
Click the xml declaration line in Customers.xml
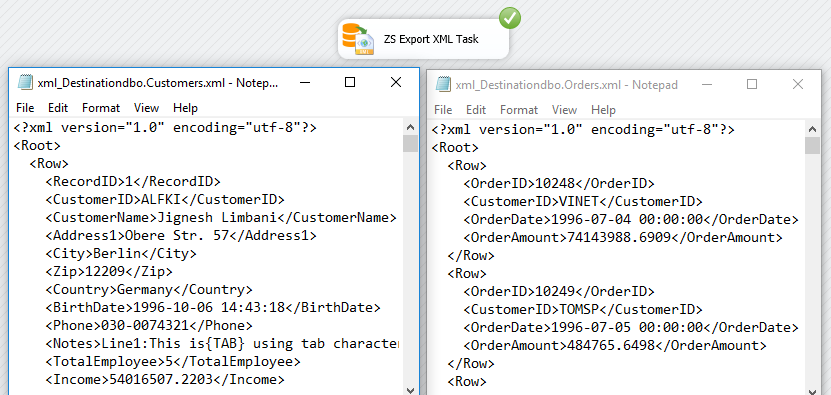[165, 127]
